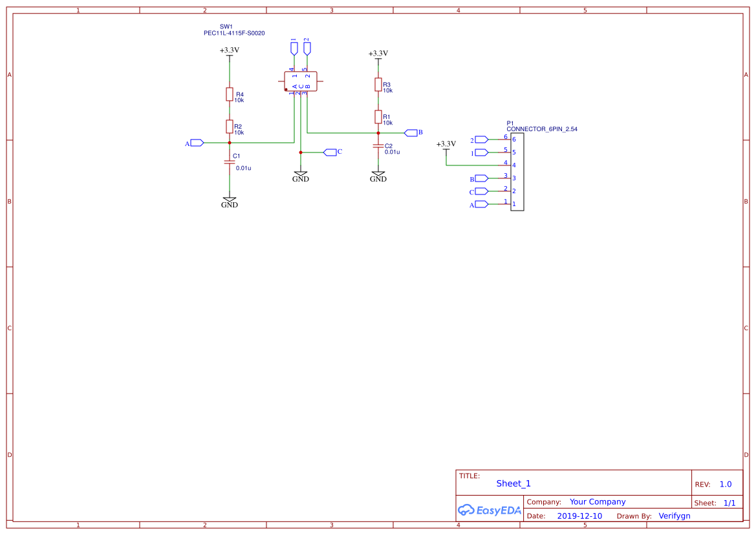Image resolution: width=756 pixels, height=535 pixels.
Task: Click the Your Company text
Action: point(598,501)
